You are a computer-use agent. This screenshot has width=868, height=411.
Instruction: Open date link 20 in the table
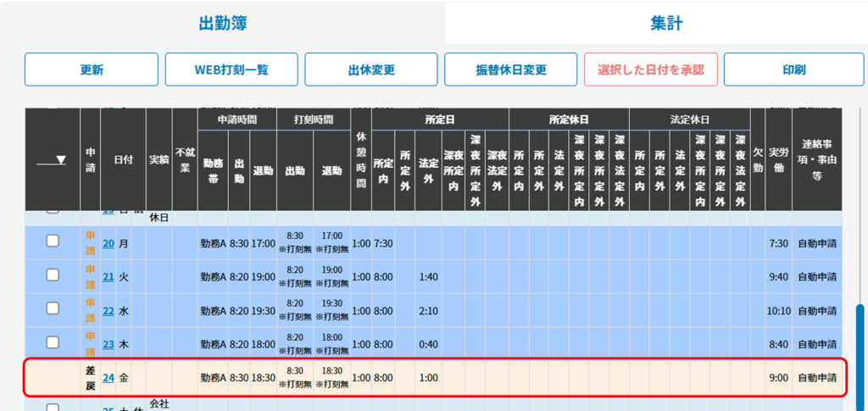pyautogui.click(x=108, y=243)
